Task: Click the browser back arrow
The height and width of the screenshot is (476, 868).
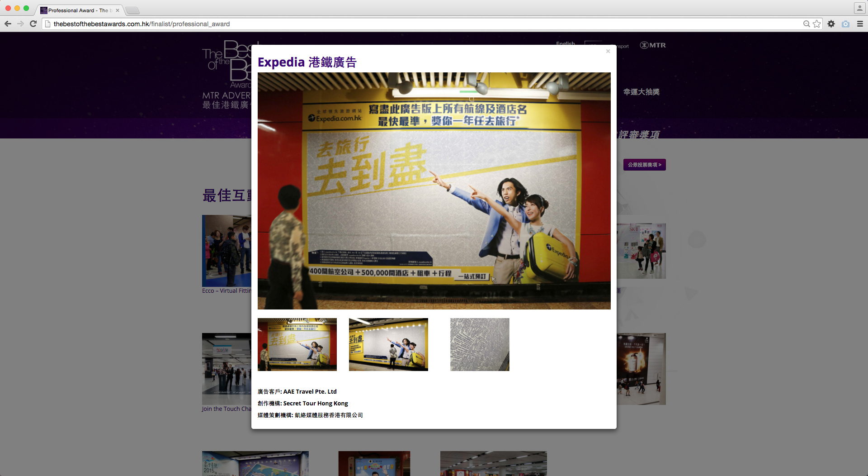Action: coord(8,24)
